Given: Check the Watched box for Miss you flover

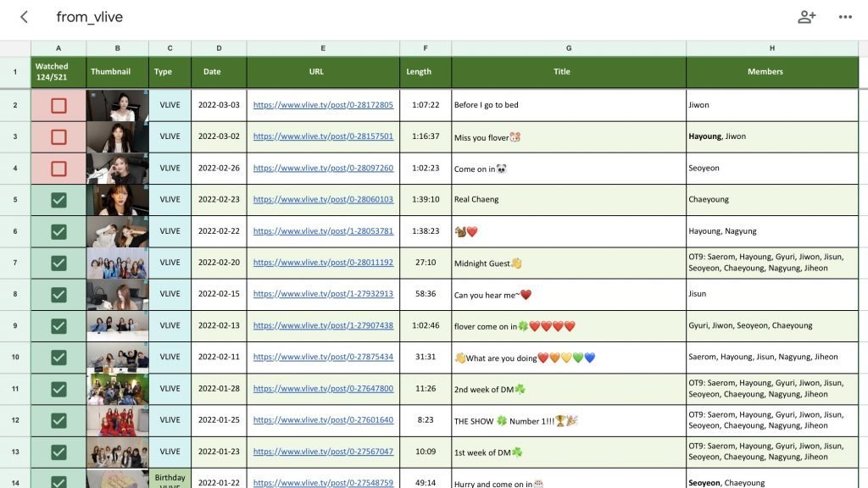Looking at the screenshot, I should point(58,136).
